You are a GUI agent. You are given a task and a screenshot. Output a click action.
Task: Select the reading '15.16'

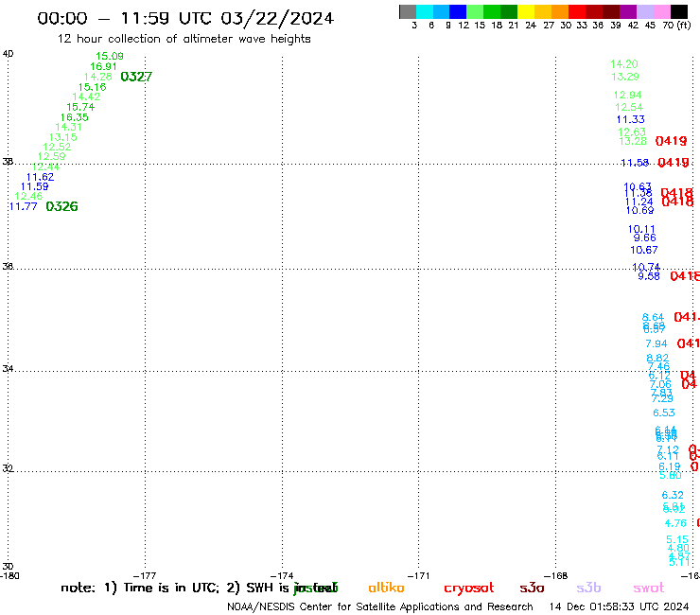point(92,87)
